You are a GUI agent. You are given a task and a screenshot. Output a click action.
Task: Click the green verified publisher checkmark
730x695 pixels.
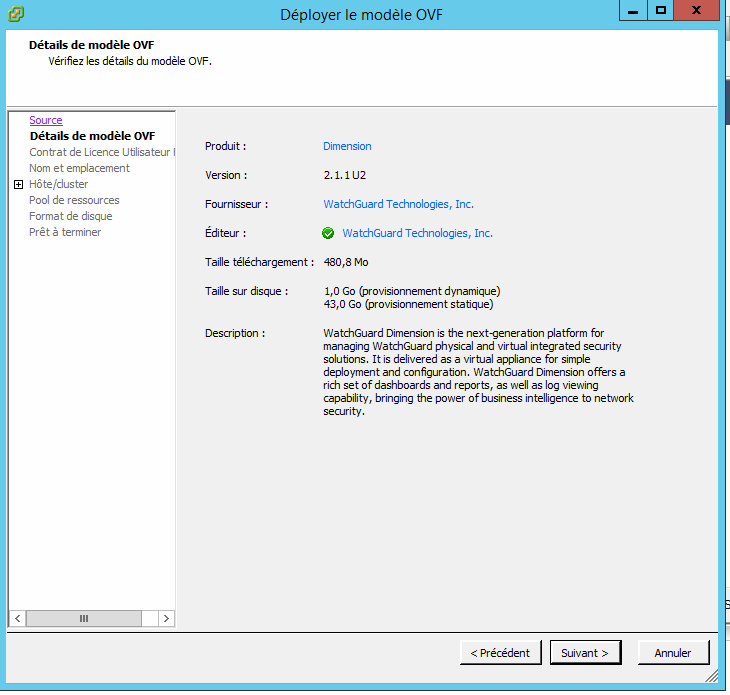pyautogui.click(x=328, y=233)
